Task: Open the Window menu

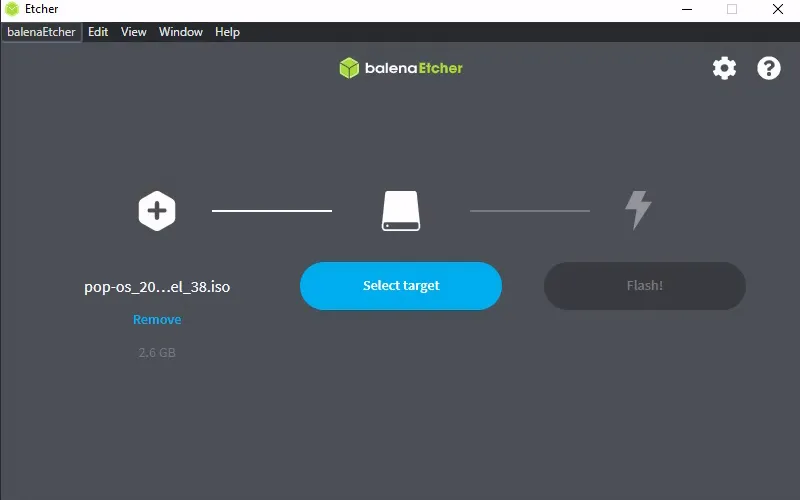Action: (181, 32)
